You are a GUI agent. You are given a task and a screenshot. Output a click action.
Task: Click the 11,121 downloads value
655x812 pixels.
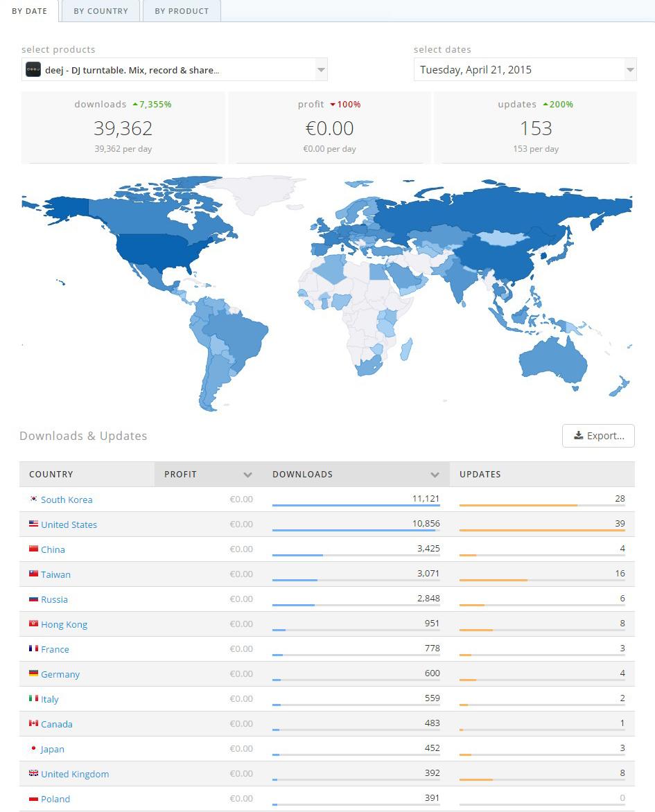(426, 498)
